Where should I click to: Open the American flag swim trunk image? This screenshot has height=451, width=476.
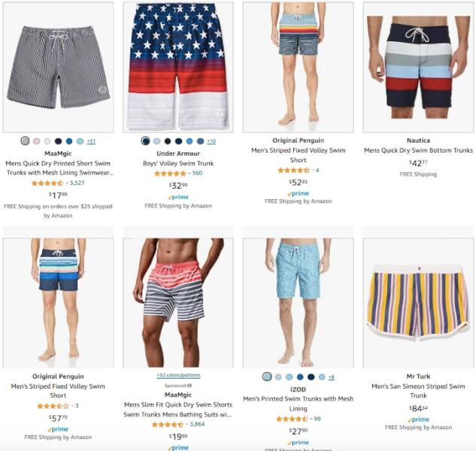click(178, 68)
